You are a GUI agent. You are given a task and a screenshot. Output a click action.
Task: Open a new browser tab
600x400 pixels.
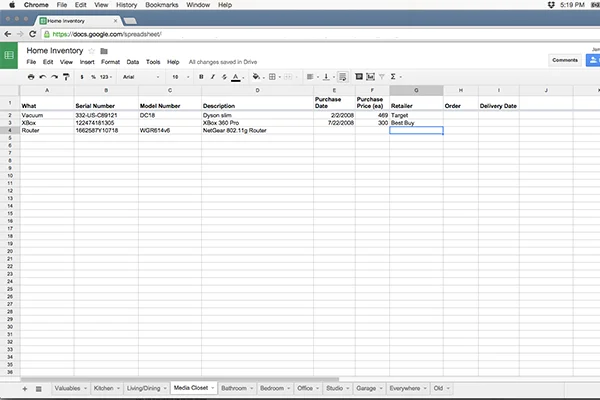pos(130,21)
